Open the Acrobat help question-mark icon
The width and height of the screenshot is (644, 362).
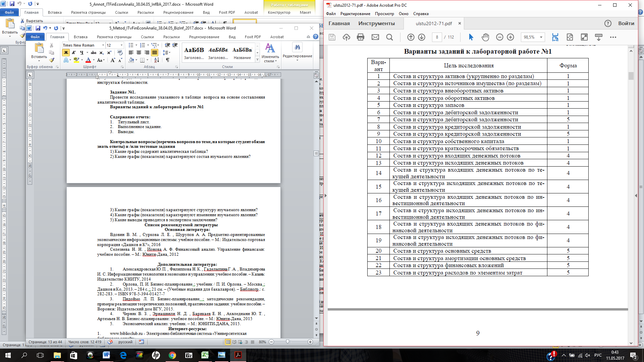(608, 23)
